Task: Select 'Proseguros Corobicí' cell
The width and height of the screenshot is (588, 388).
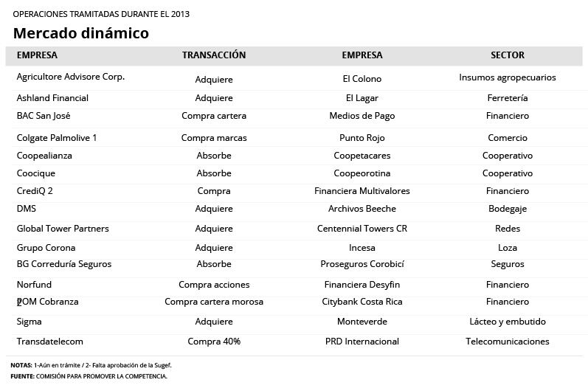Action: (x=362, y=264)
